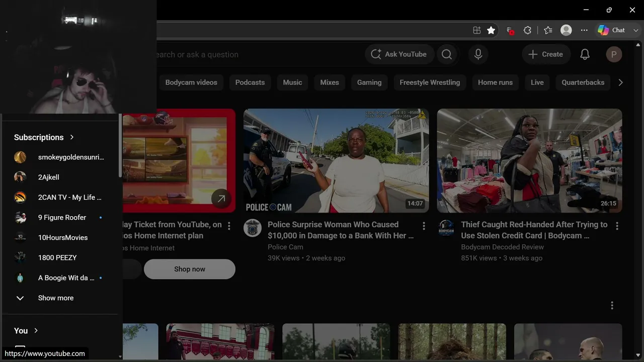Open the A Boogie Wit da channel
Viewport: 644px width, 362px height.
point(60,278)
